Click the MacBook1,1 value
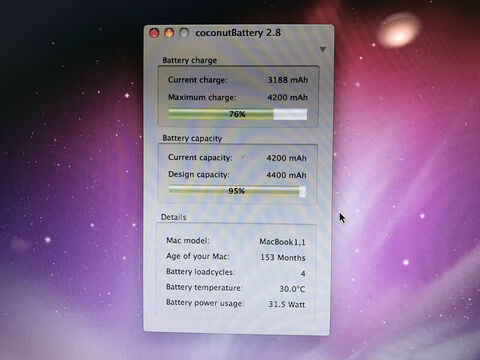Viewport: 480px width, 360px height. click(282, 242)
